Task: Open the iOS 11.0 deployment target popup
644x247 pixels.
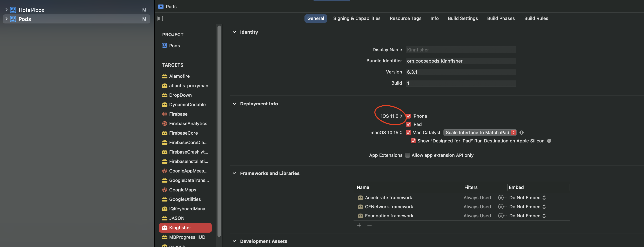Action: point(391,116)
